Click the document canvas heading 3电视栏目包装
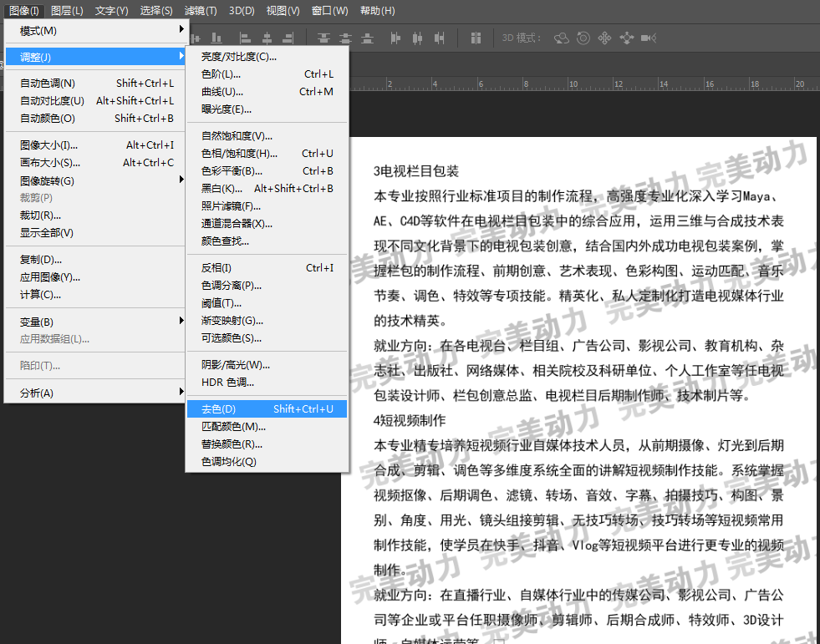The image size is (820, 644). (416, 171)
